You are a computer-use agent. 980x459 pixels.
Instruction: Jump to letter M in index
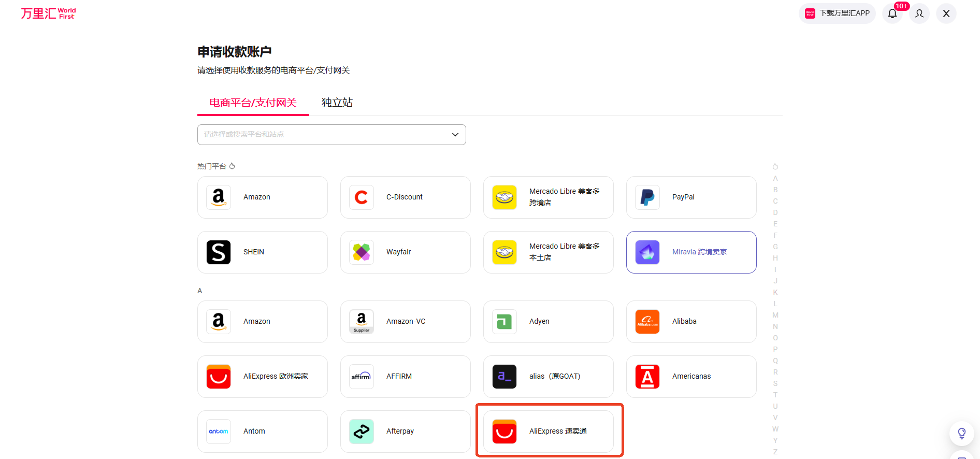tap(775, 315)
